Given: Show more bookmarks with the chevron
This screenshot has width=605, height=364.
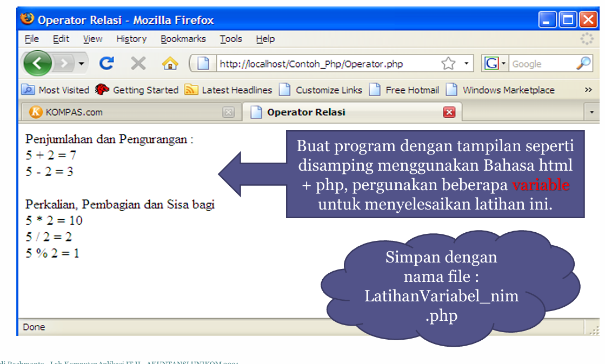Looking at the screenshot, I should coord(588,90).
